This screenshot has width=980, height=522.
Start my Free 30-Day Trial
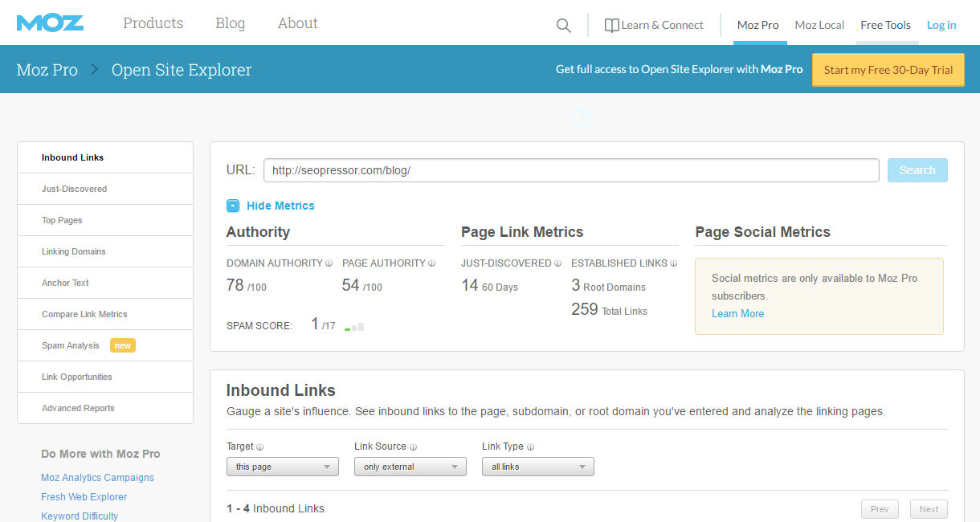tap(888, 70)
